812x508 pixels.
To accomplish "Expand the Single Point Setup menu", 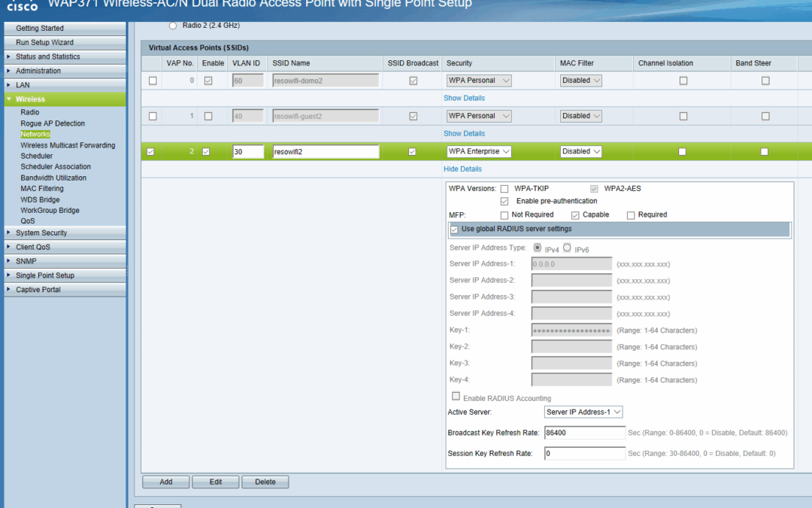I will (x=65, y=275).
